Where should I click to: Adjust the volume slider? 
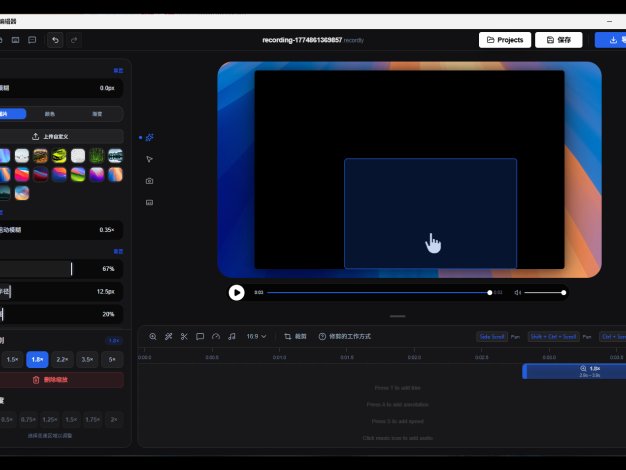tap(545, 293)
